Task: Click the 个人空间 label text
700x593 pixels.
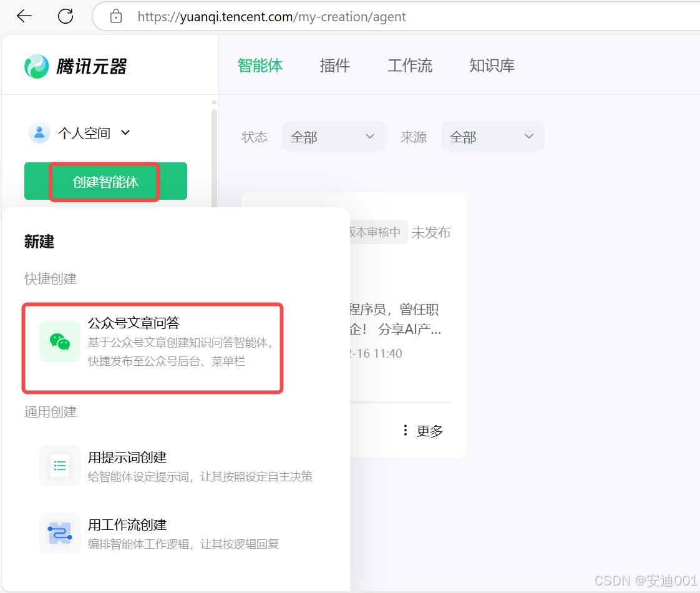Action: click(x=84, y=132)
